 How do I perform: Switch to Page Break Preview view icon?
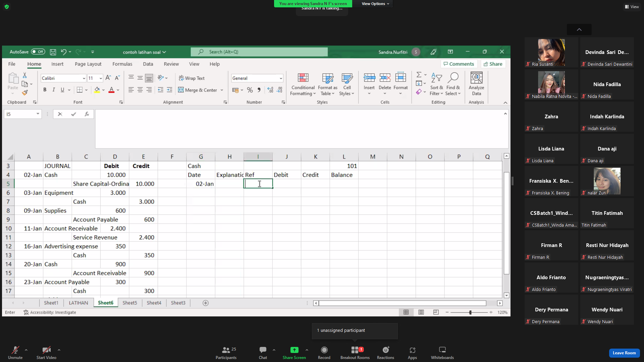436,312
